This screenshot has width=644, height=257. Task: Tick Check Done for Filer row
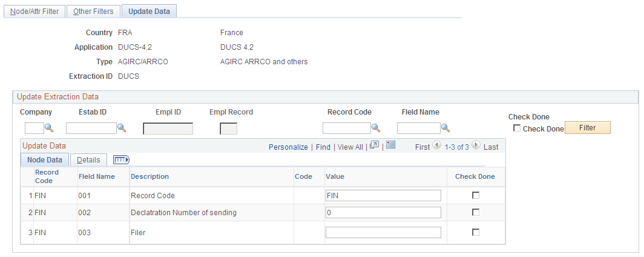point(476,232)
